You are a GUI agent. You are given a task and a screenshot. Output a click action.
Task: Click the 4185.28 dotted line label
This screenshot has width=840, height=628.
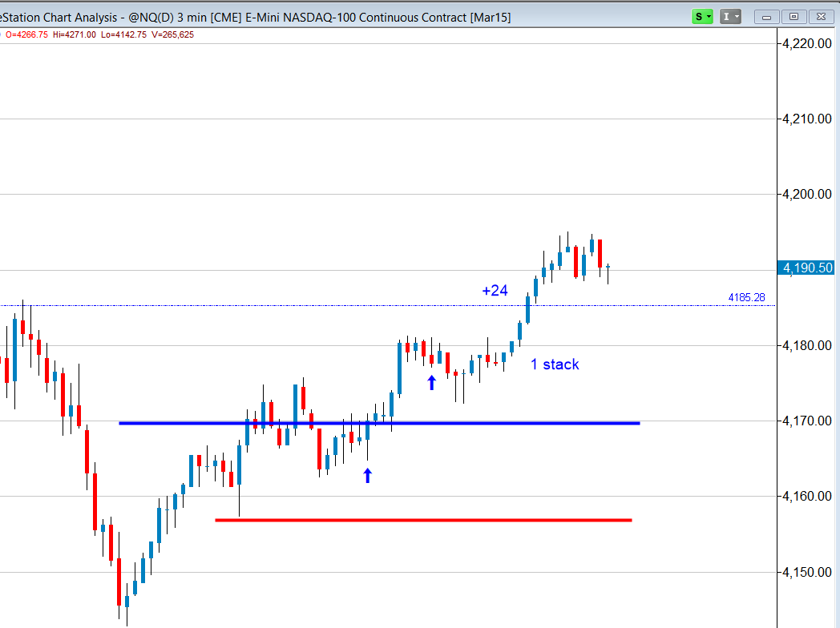click(746, 297)
